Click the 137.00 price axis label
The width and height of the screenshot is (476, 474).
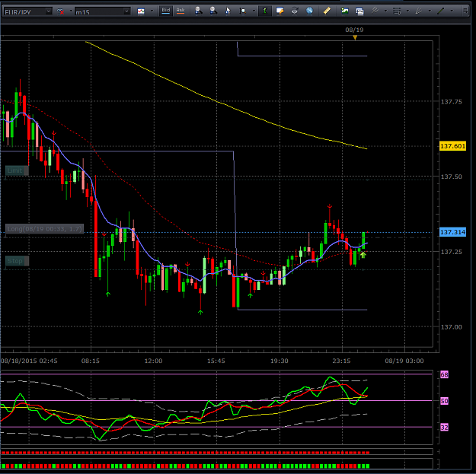coord(451,327)
